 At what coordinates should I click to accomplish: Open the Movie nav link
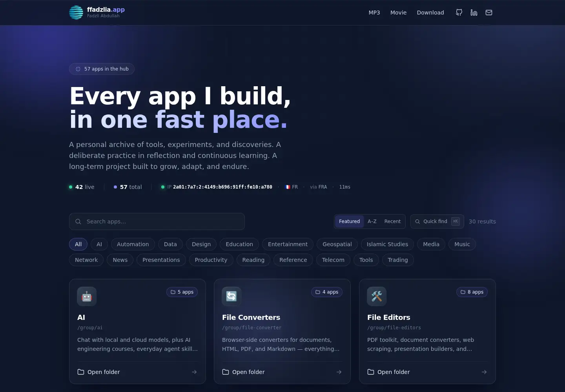[398, 13]
